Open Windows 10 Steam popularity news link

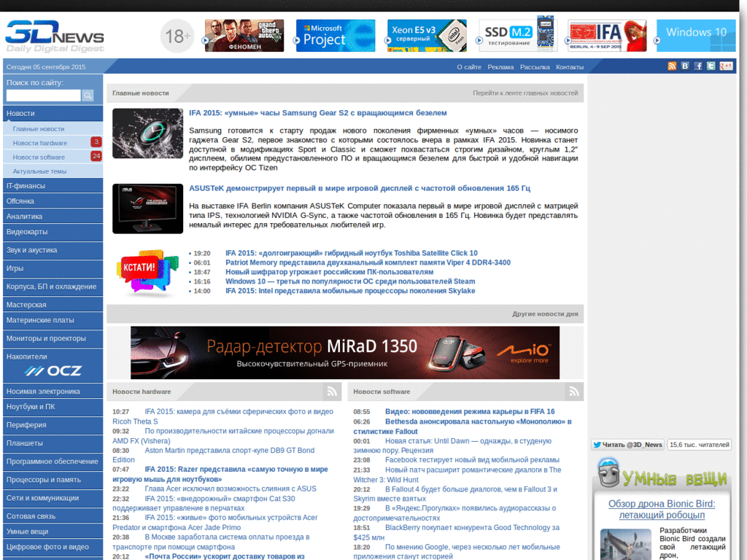350,281
